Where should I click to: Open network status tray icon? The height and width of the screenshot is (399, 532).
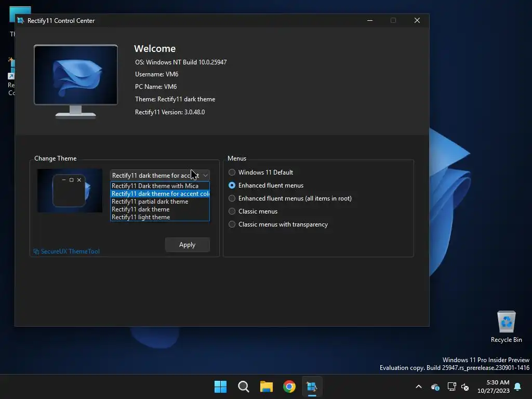click(451, 387)
